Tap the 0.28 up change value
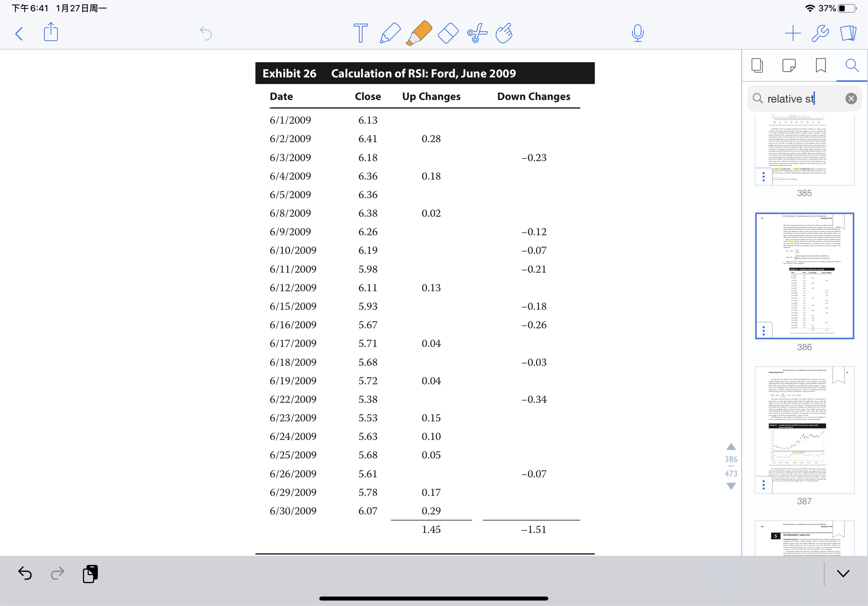The image size is (868, 606). (431, 139)
